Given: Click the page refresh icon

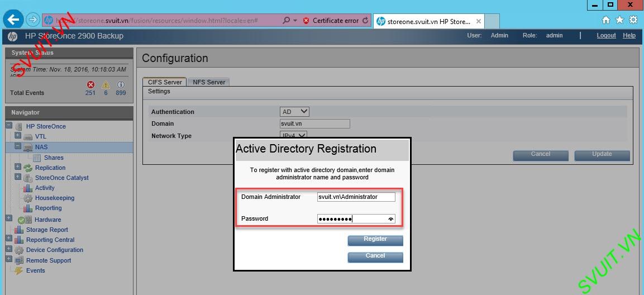Looking at the screenshot, I should pyautogui.click(x=365, y=21).
